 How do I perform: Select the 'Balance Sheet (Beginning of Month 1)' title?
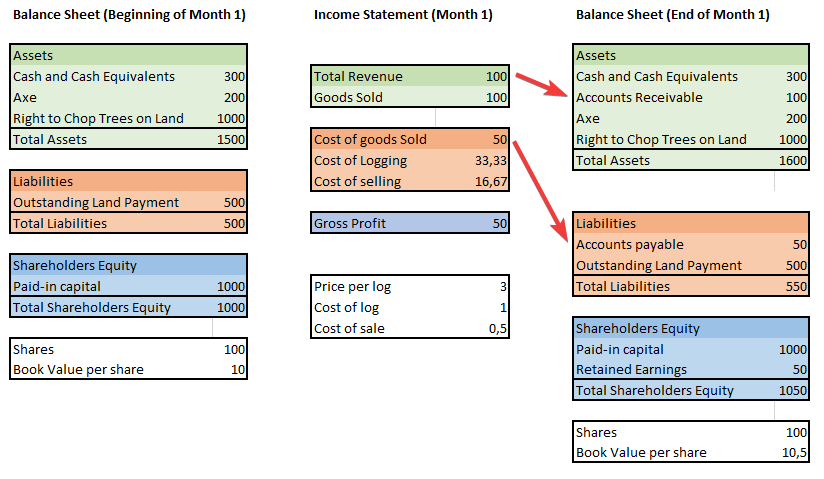tap(129, 15)
